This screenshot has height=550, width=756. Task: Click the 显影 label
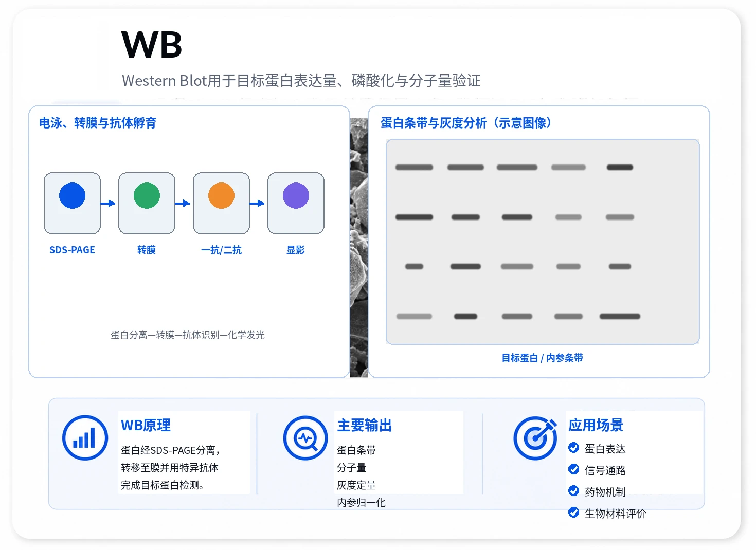[296, 250]
